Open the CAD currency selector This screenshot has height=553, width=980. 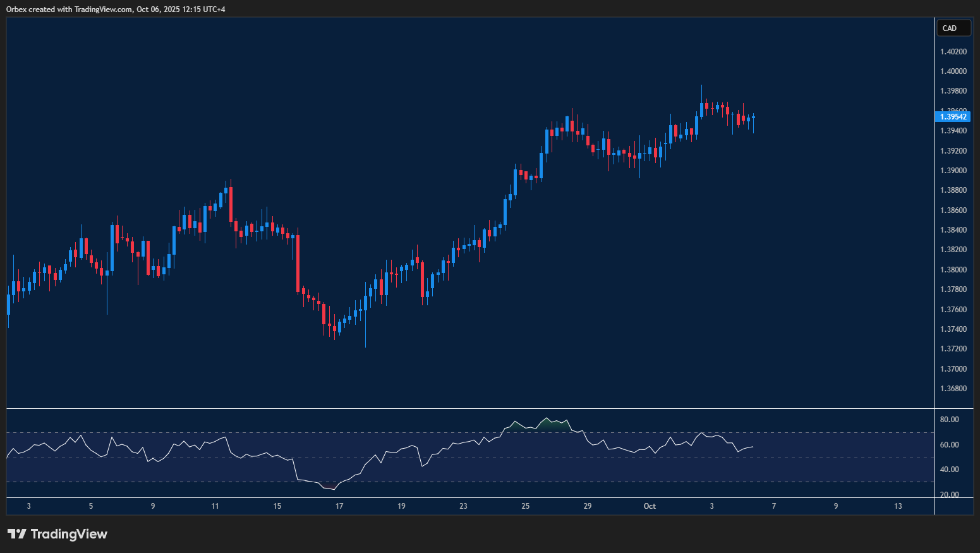[953, 28]
